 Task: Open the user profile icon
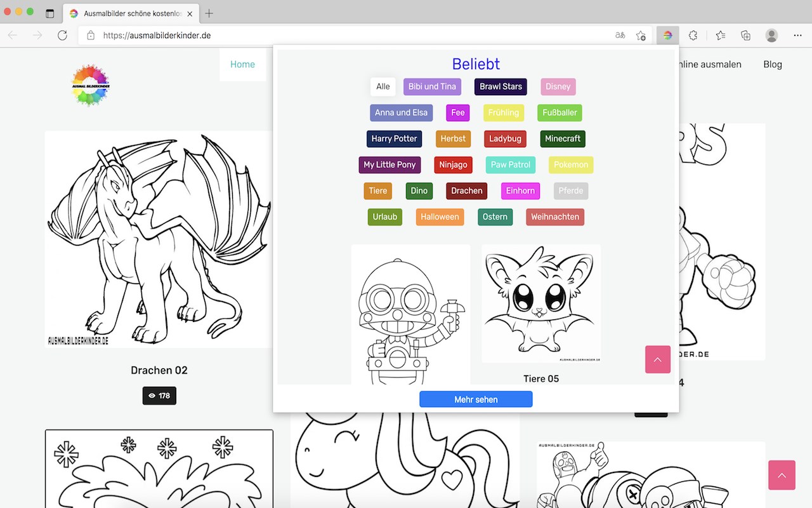tap(771, 36)
